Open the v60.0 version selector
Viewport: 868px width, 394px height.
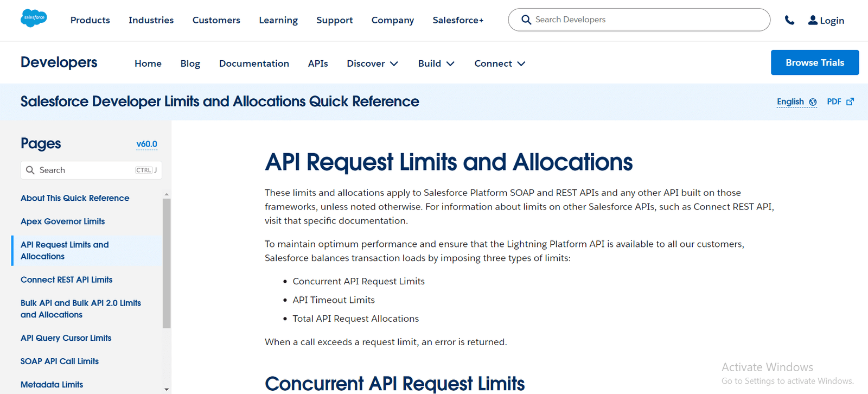click(x=146, y=144)
